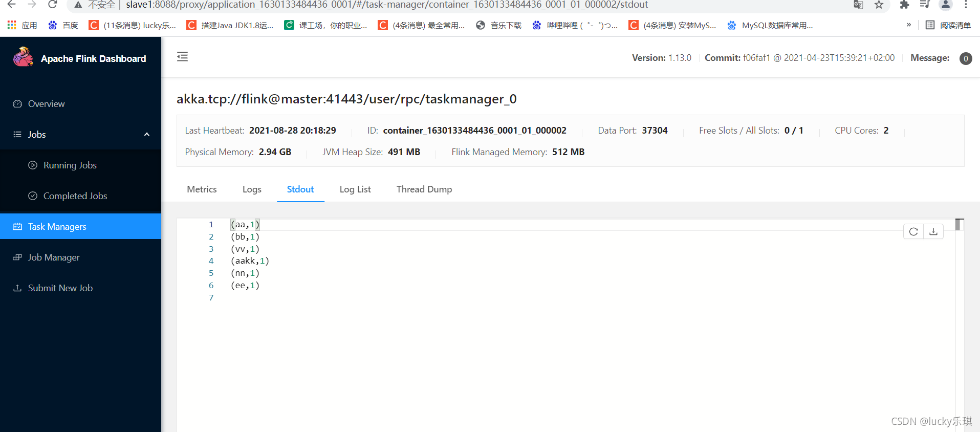Click the Message count badge
Image resolution: width=980 pixels, height=432 pixels.
[x=966, y=58]
